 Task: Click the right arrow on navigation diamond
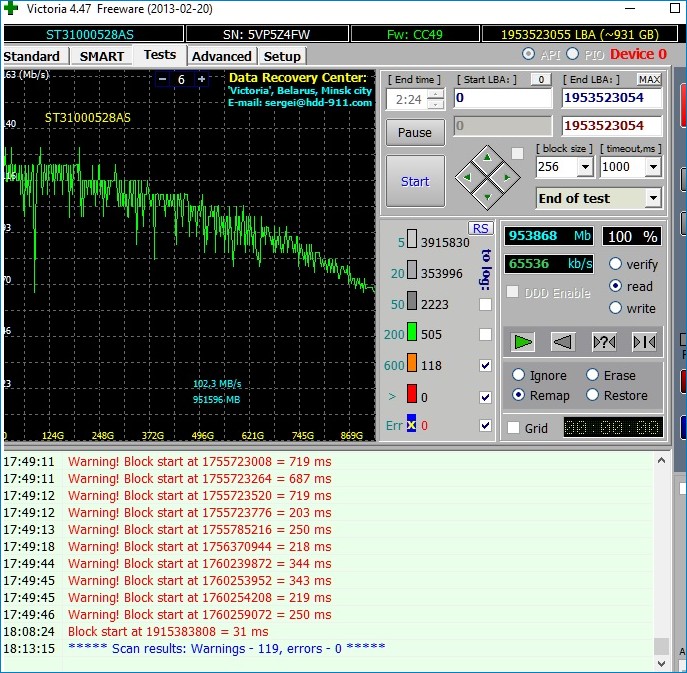pos(508,178)
